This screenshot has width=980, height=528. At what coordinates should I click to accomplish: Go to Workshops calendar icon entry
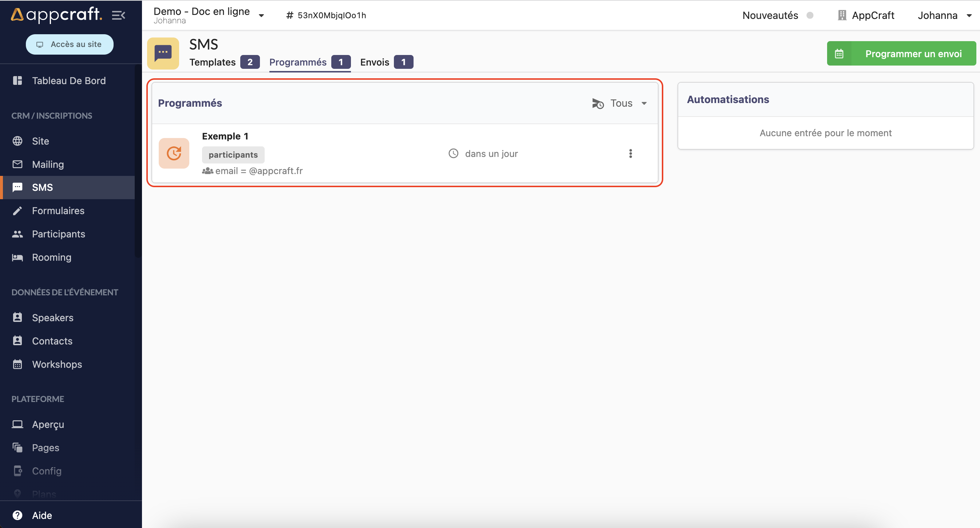coord(18,365)
